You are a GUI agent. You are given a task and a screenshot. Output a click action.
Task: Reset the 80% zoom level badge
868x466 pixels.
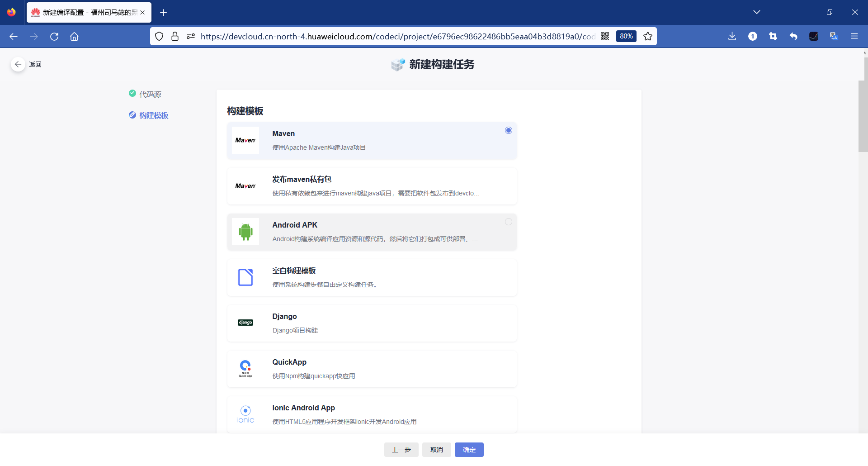pyautogui.click(x=626, y=37)
